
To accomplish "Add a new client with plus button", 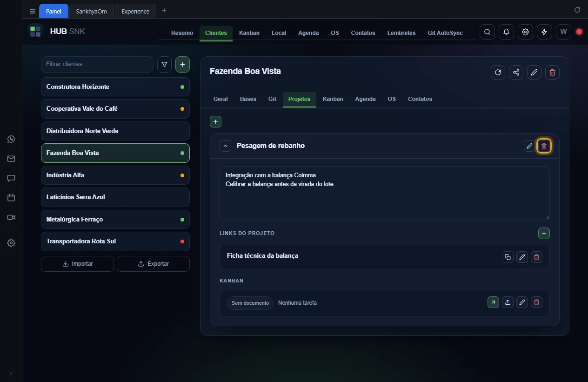I will pos(182,65).
